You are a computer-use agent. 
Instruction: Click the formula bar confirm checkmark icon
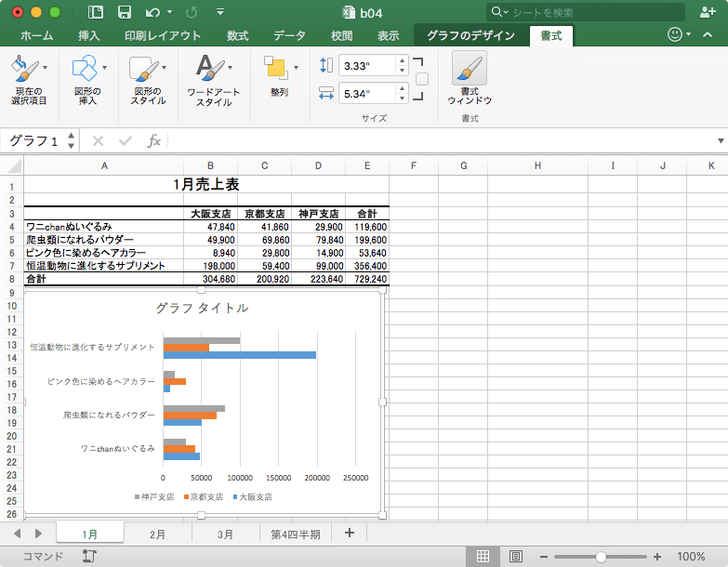[x=126, y=140]
